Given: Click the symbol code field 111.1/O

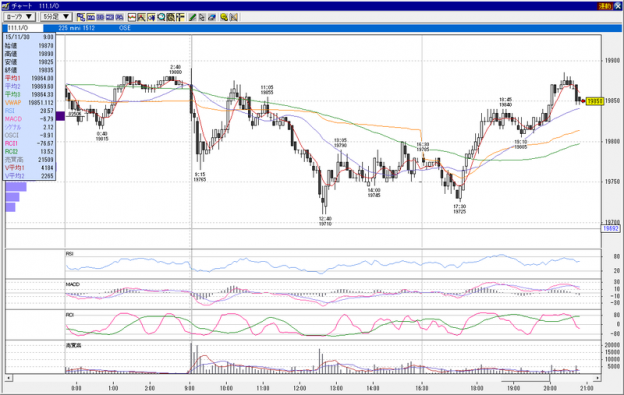Looking at the screenshot, I should [23, 28].
